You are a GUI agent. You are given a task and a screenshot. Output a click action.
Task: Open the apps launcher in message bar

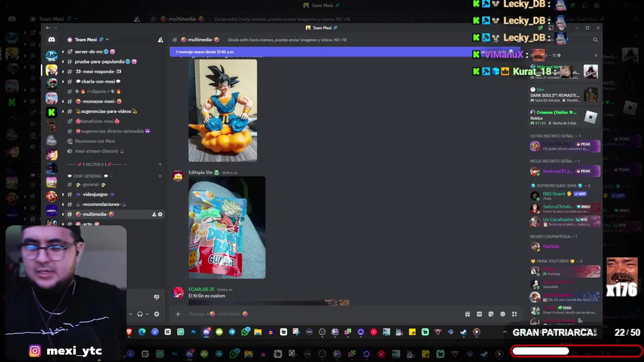pos(514,314)
